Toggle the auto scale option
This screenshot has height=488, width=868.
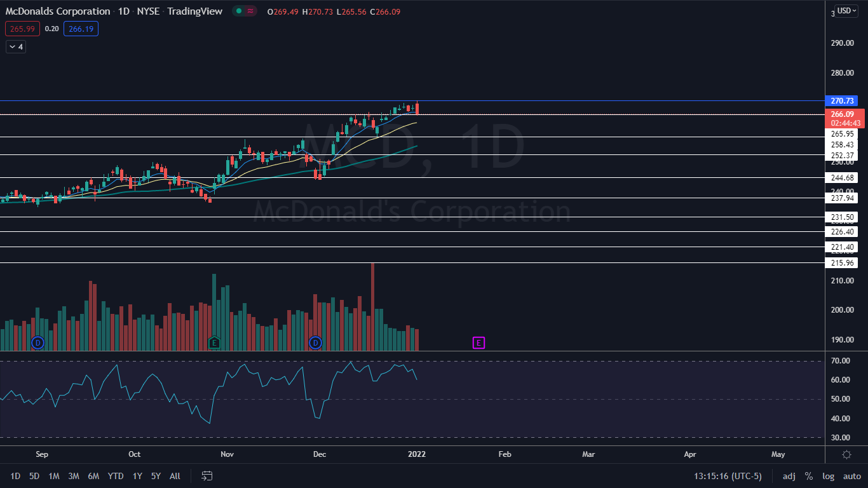tap(852, 476)
